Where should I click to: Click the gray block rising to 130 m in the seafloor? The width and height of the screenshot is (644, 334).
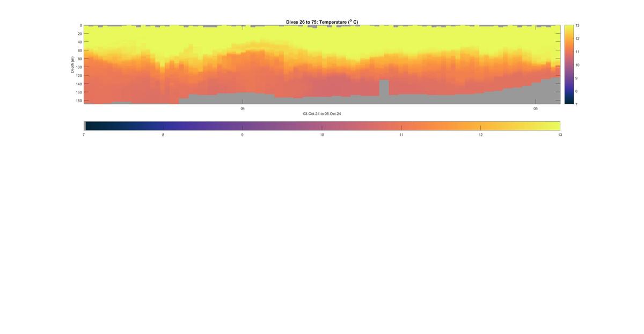(384, 88)
